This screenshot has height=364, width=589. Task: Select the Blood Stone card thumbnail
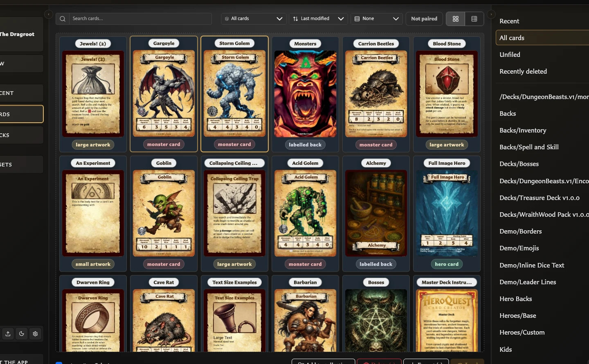447,94
